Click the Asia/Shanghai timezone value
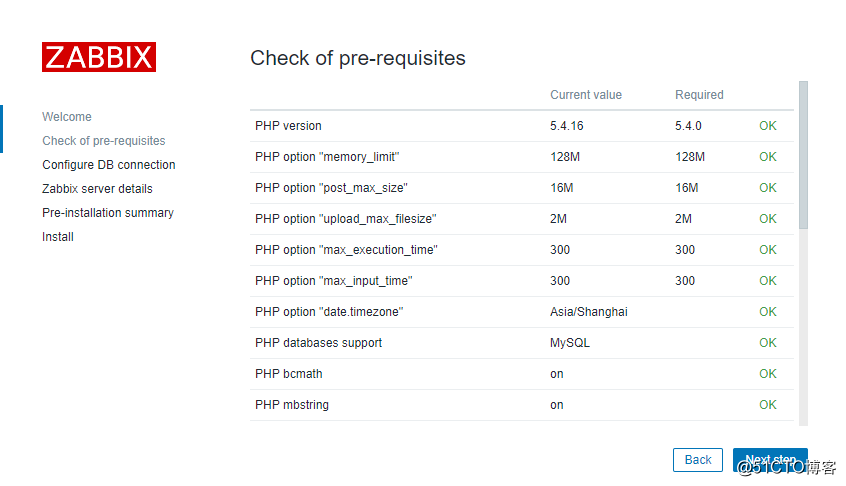 [x=589, y=312]
